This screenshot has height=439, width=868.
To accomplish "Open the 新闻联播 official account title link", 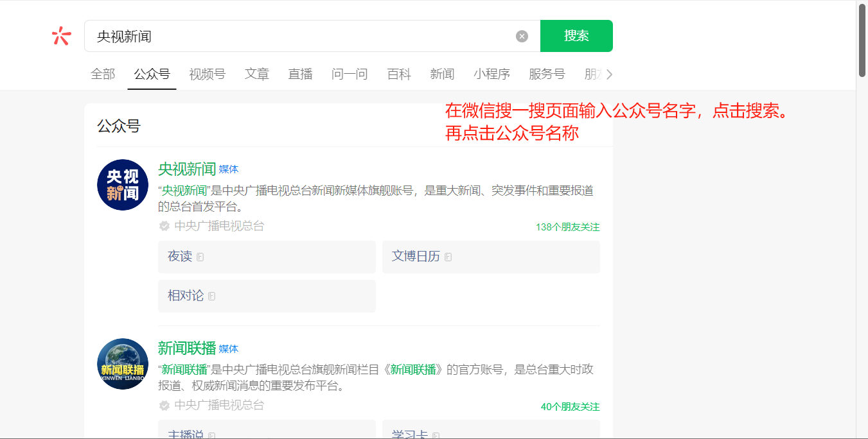I will pyautogui.click(x=187, y=349).
